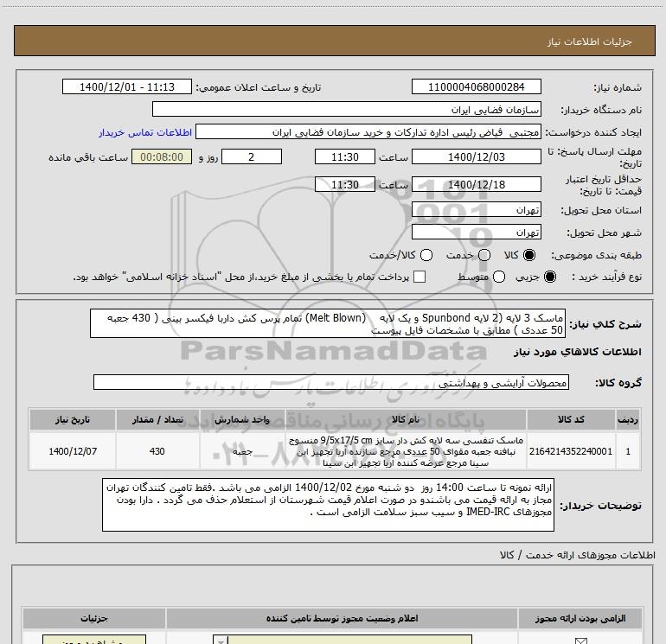Click the goods group محصولات آرایشی field

click(x=331, y=382)
